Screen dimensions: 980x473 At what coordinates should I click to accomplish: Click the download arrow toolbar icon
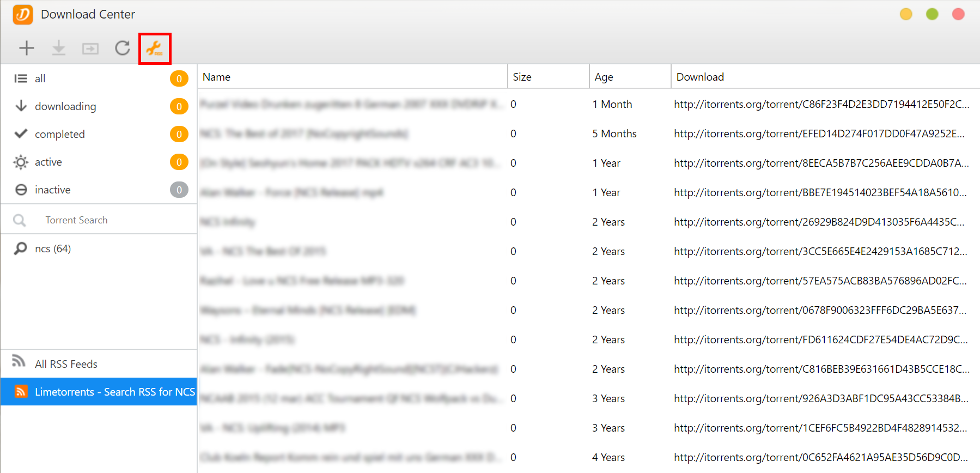tap(58, 48)
